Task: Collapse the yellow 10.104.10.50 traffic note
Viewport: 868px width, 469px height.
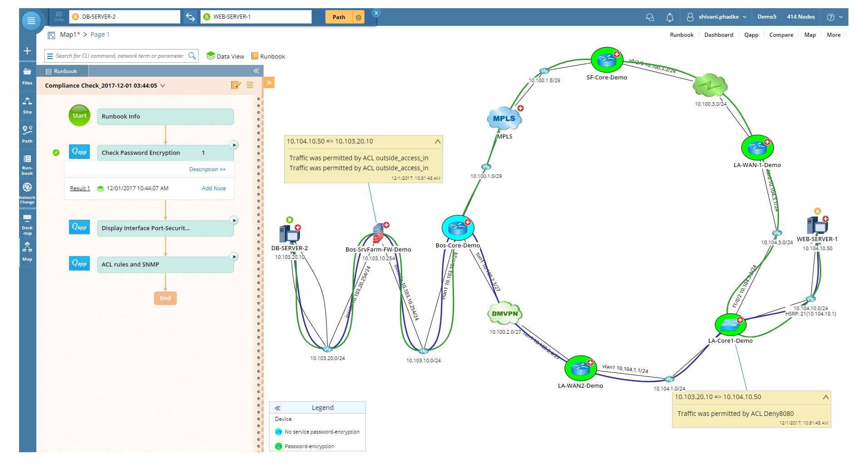Action: [437, 141]
